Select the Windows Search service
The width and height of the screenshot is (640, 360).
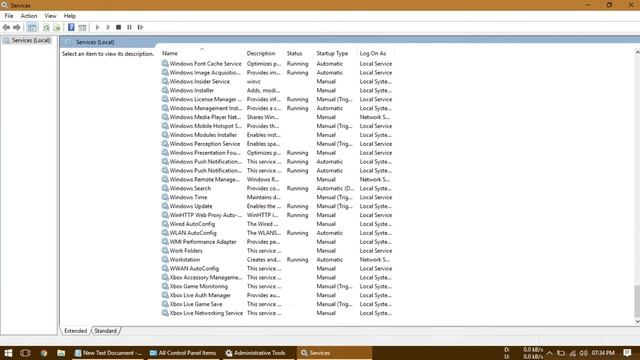277,189
